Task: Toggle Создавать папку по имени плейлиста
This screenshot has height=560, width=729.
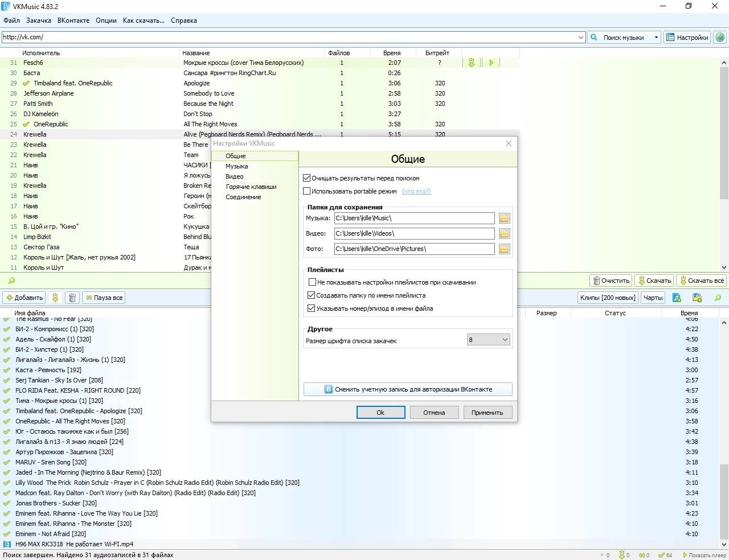Action: (312, 295)
